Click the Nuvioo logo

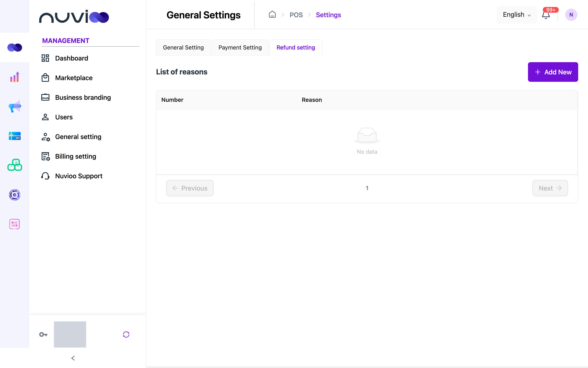(x=74, y=17)
